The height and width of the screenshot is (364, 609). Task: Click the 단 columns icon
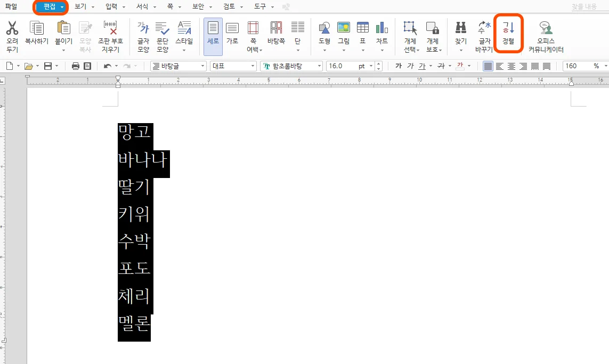[x=297, y=28]
